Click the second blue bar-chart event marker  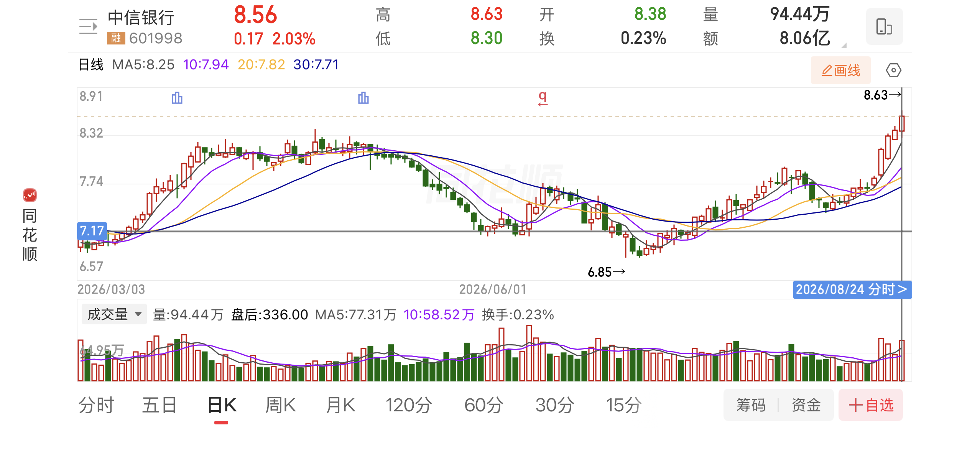pos(363,98)
